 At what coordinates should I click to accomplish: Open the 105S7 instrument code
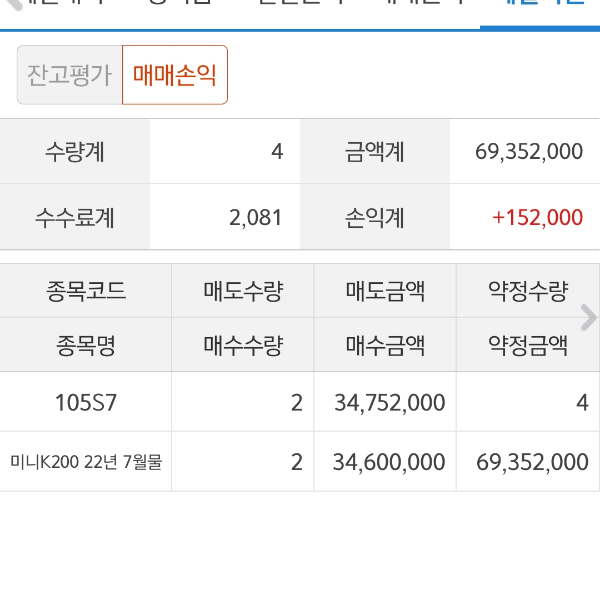(x=86, y=403)
